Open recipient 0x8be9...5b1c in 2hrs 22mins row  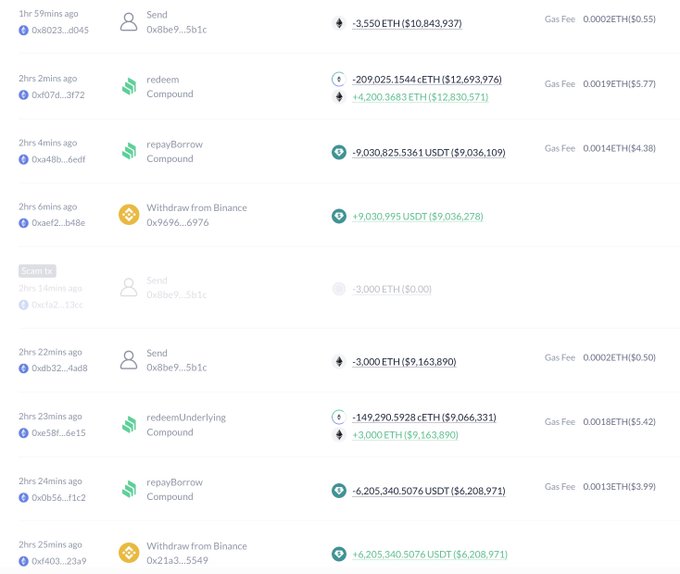[177, 367]
